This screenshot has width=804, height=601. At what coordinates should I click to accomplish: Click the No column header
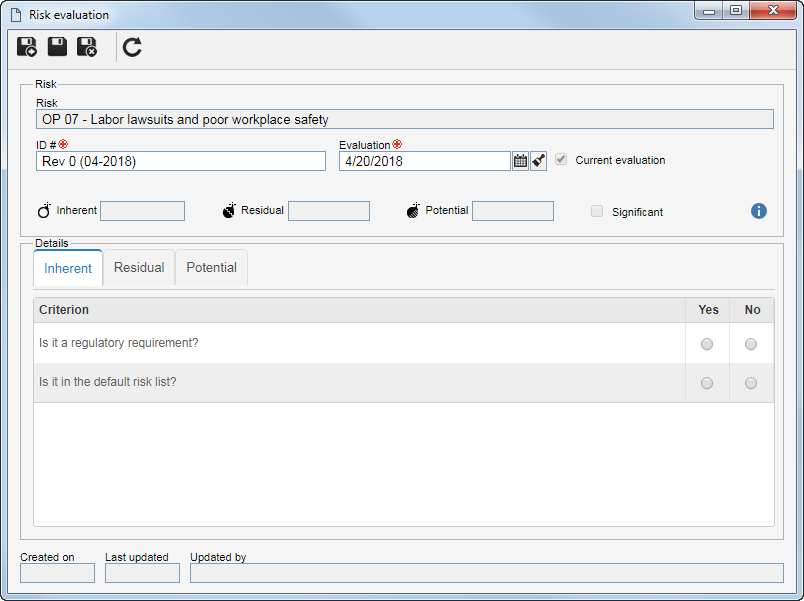[752, 310]
